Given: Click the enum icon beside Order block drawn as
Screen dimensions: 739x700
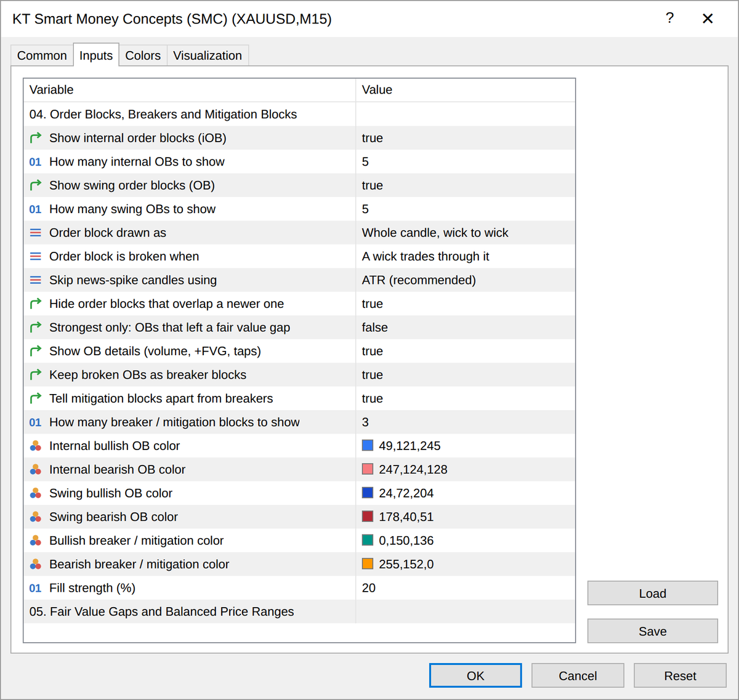Looking at the screenshot, I should tap(36, 233).
